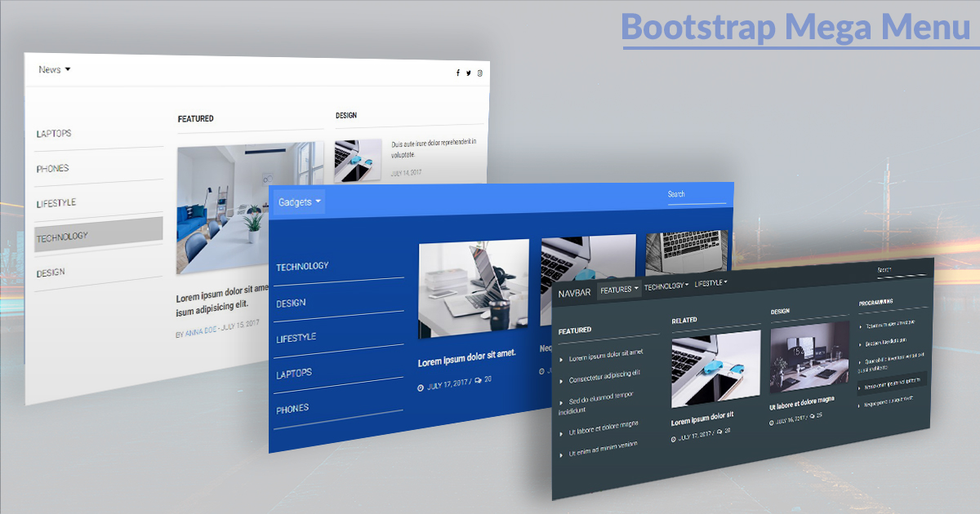This screenshot has height=514, width=980.
Task: Open the Features dropdown in the dark navbar
Action: [x=618, y=289]
